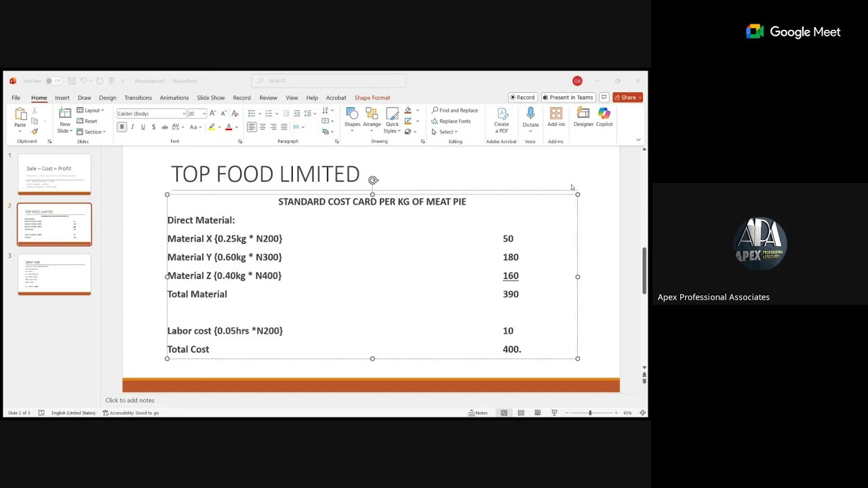Open Quick Styles
This screenshot has height=488, width=868.
(392, 120)
